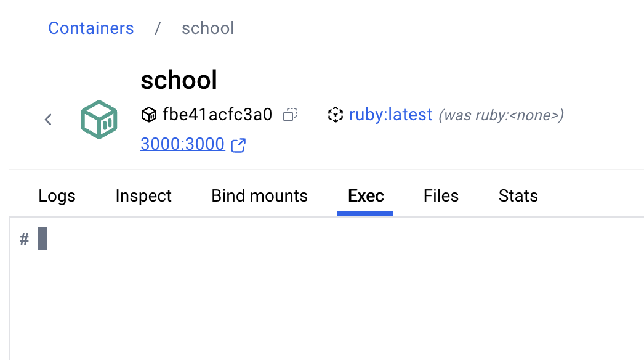The image size is (644, 360).
Task: Click the bold school container title
Action: click(179, 80)
